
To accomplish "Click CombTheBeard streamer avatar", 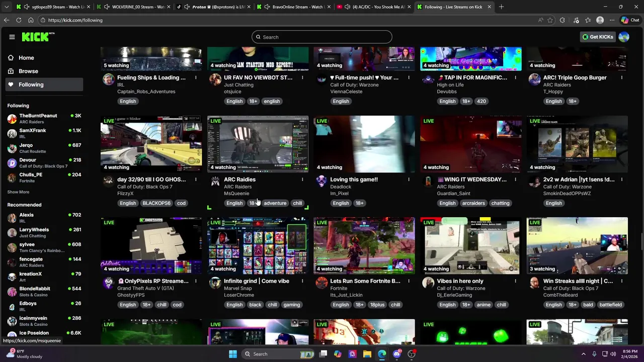I will (x=534, y=283).
